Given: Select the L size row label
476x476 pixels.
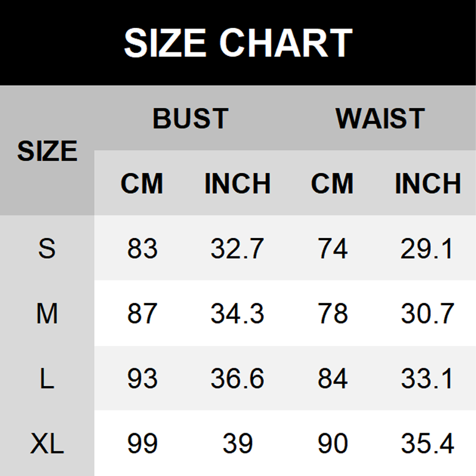Looking at the screenshot, I should coord(47,379).
